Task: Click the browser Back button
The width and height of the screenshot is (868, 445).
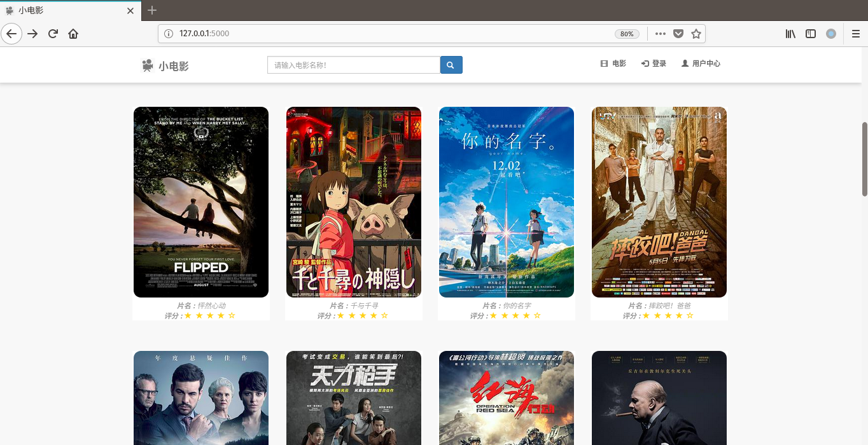Action: pos(11,34)
